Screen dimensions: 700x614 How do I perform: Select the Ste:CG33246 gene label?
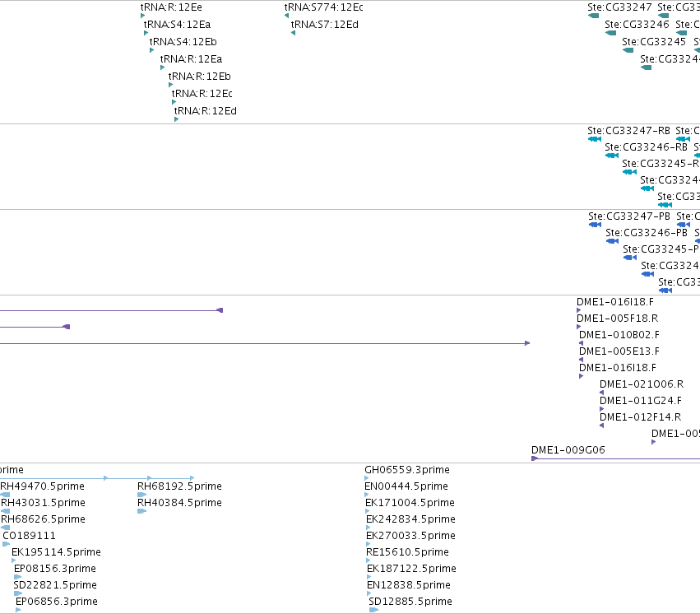point(637,25)
